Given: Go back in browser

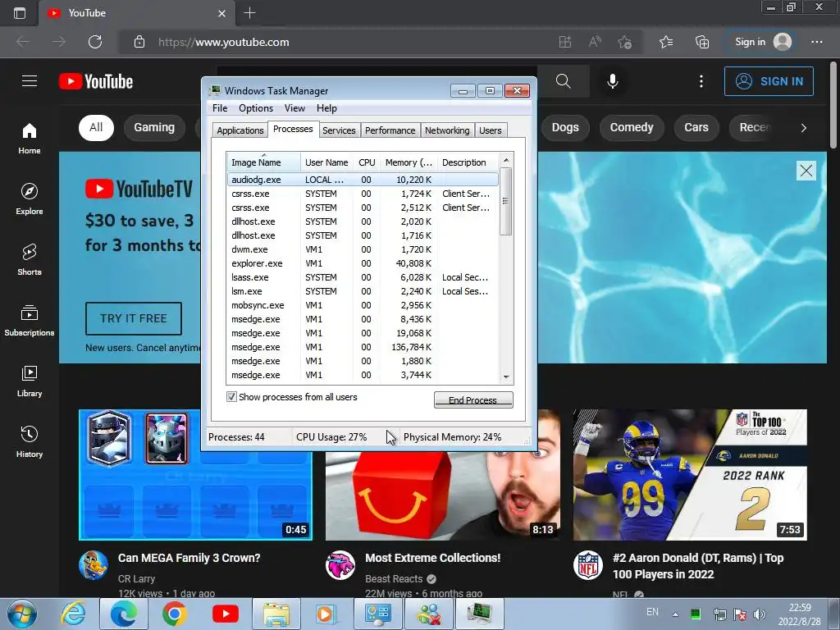Looking at the screenshot, I should tap(23, 42).
